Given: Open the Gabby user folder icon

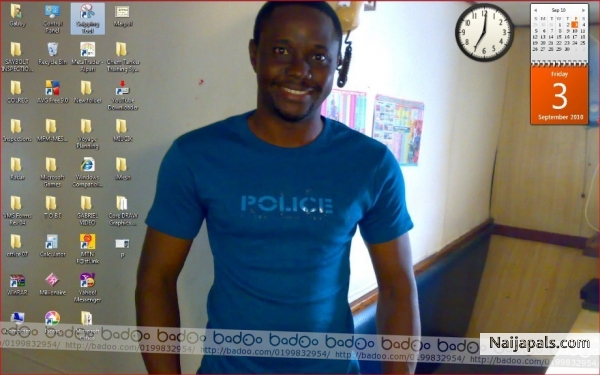Looking at the screenshot, I should 17,16.
